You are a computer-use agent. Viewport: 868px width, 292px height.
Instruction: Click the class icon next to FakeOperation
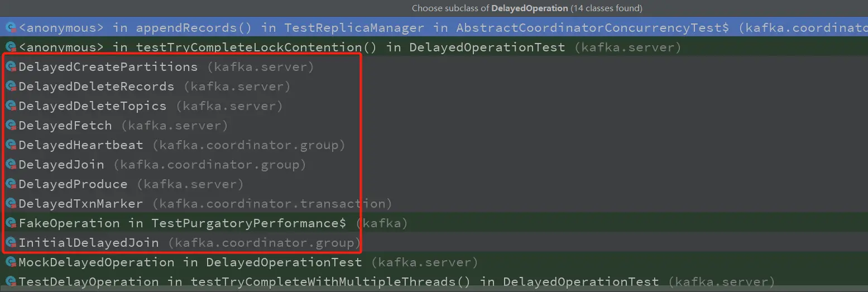(x=11, y=223)
